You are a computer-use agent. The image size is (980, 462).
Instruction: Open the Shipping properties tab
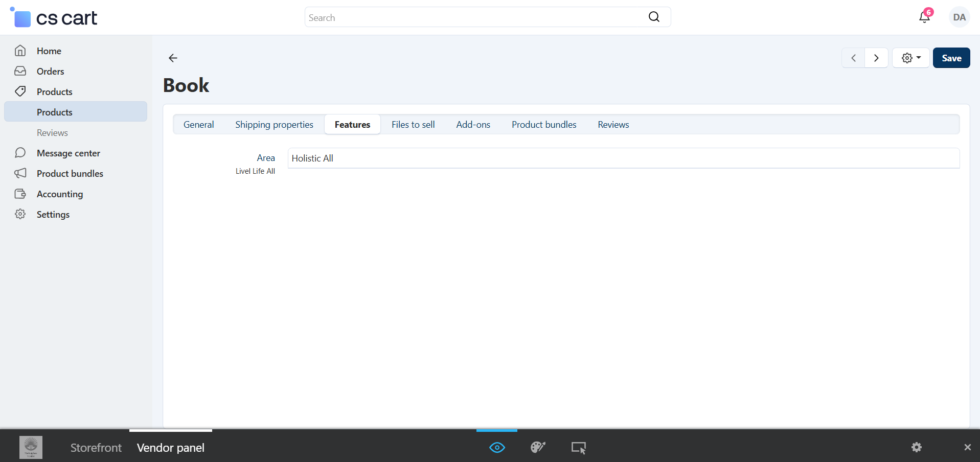coord(274,125)
